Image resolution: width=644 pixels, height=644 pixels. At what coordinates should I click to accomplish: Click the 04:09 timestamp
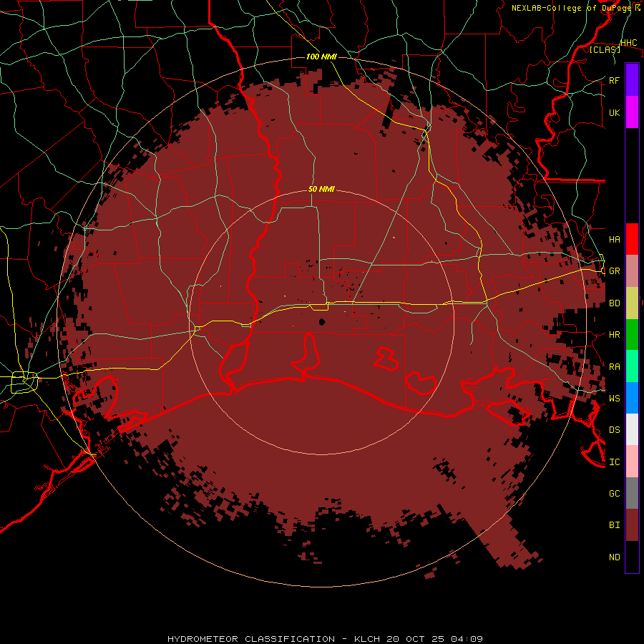pos(467,639)
